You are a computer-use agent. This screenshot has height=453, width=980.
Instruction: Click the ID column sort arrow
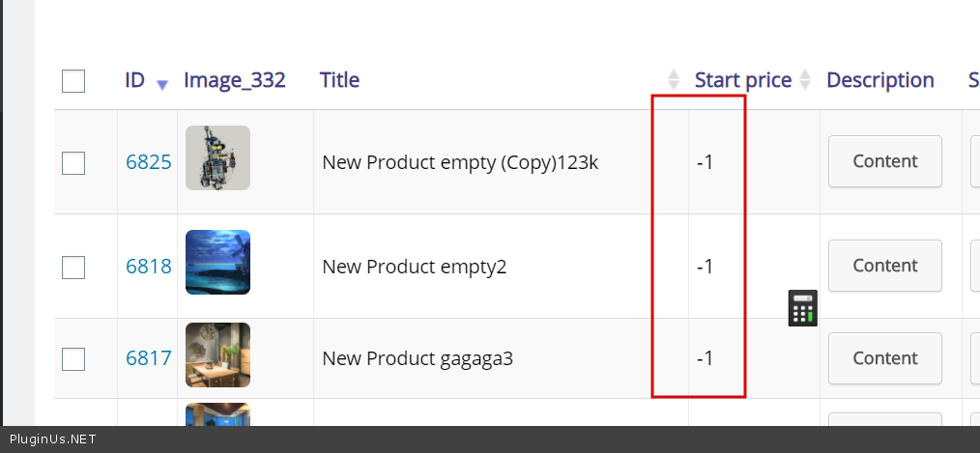(x=162, y=84)
